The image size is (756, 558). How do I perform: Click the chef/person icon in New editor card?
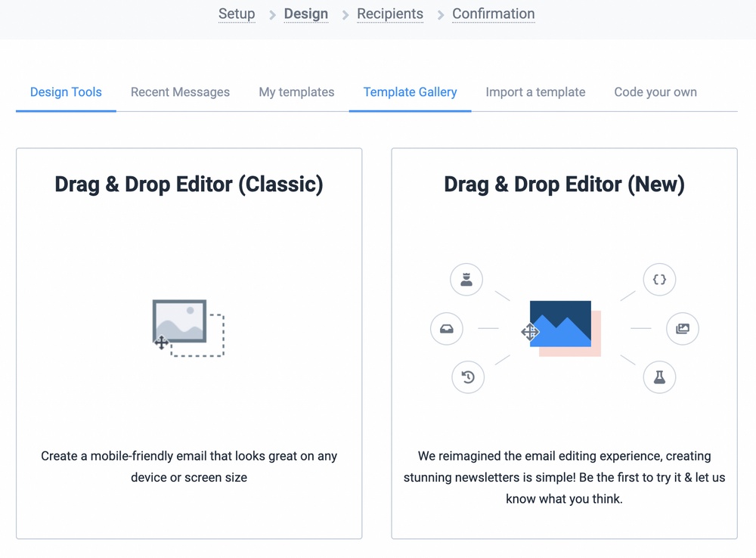[466, 280]
